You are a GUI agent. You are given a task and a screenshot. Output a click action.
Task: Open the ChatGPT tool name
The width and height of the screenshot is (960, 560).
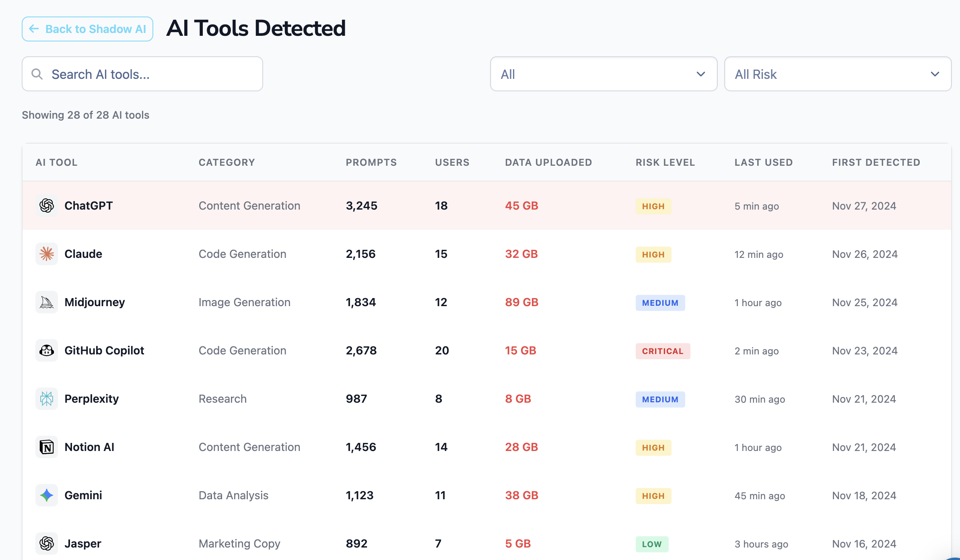click(89, 206)
